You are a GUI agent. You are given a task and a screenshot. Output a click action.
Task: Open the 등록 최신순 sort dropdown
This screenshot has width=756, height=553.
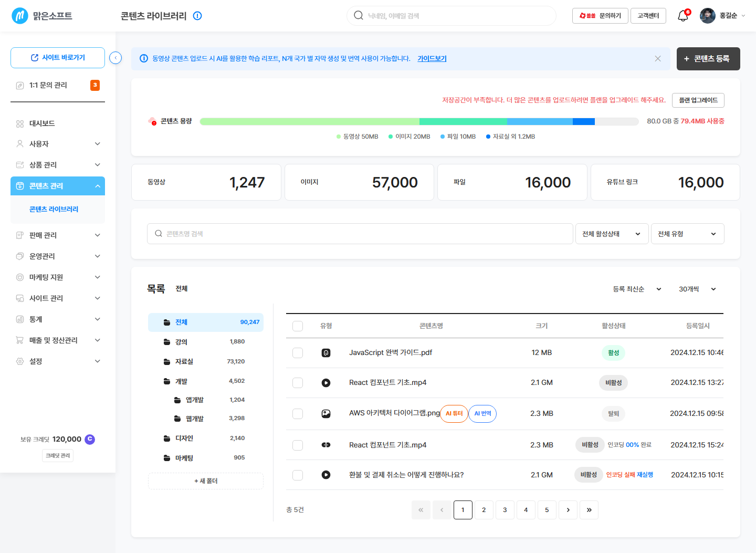(637, 289)
